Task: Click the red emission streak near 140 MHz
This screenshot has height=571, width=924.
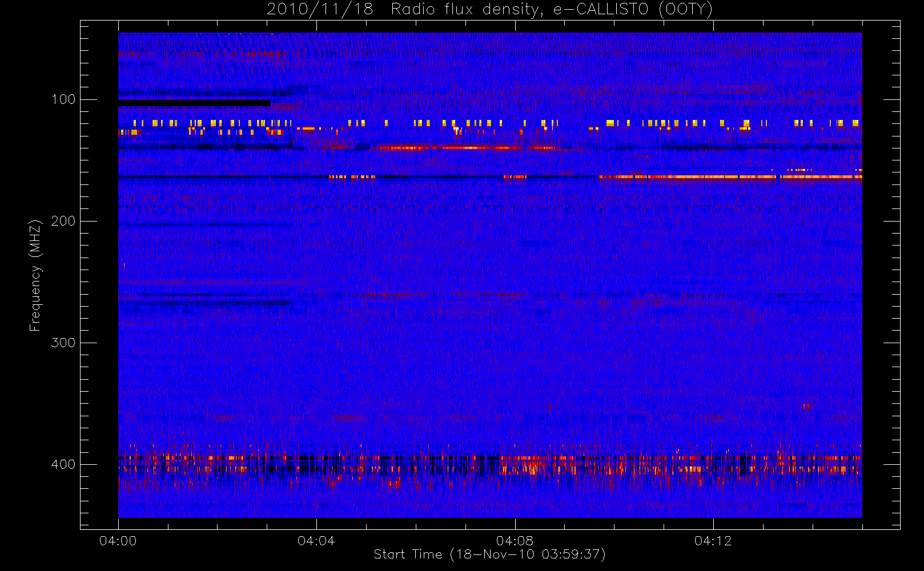Action: [x=465, y=148]
